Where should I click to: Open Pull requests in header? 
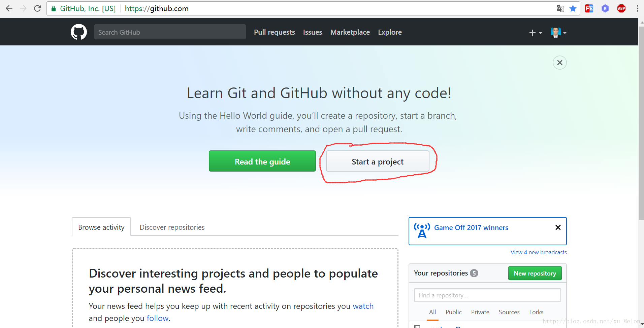275,32
